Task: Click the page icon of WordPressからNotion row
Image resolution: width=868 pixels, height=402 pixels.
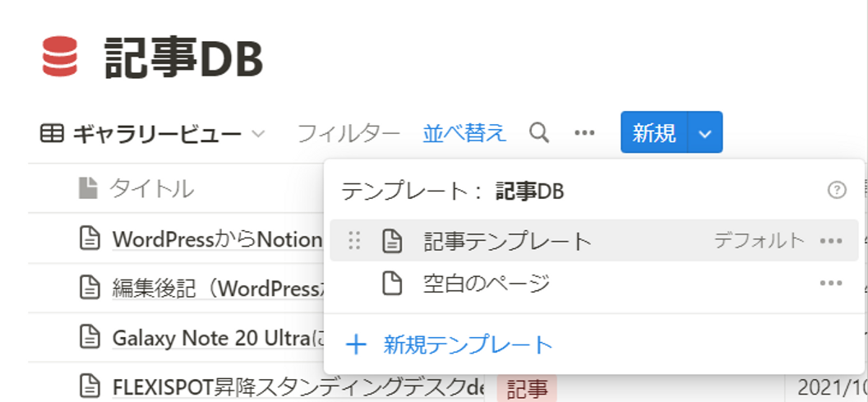Action: click(89, 239)
